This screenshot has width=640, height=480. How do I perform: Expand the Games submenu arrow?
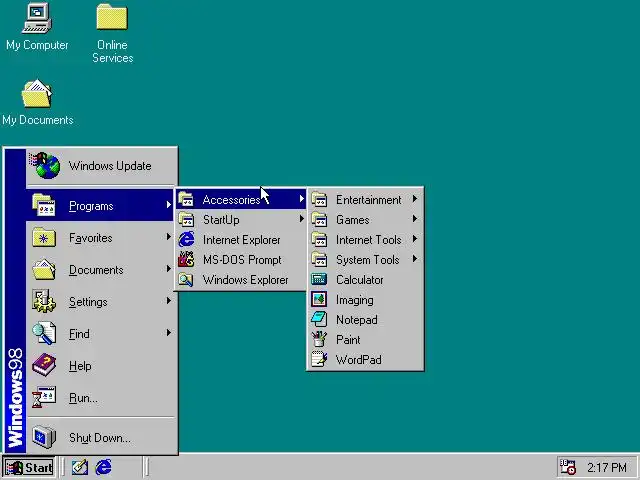click(415, 219)
